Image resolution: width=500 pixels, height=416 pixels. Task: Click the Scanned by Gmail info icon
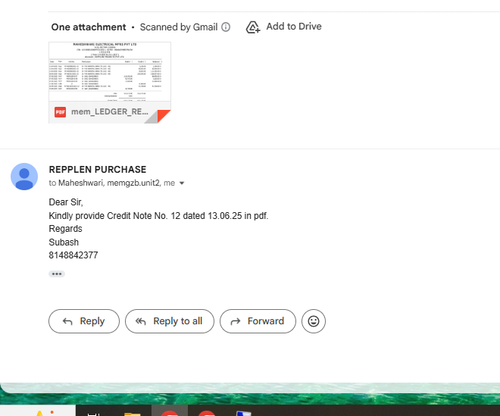(226, 27)
